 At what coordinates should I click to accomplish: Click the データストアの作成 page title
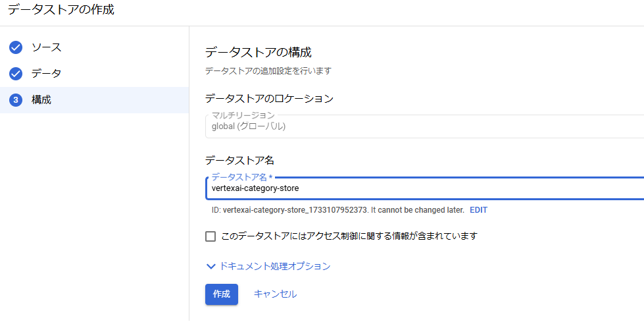61,9
